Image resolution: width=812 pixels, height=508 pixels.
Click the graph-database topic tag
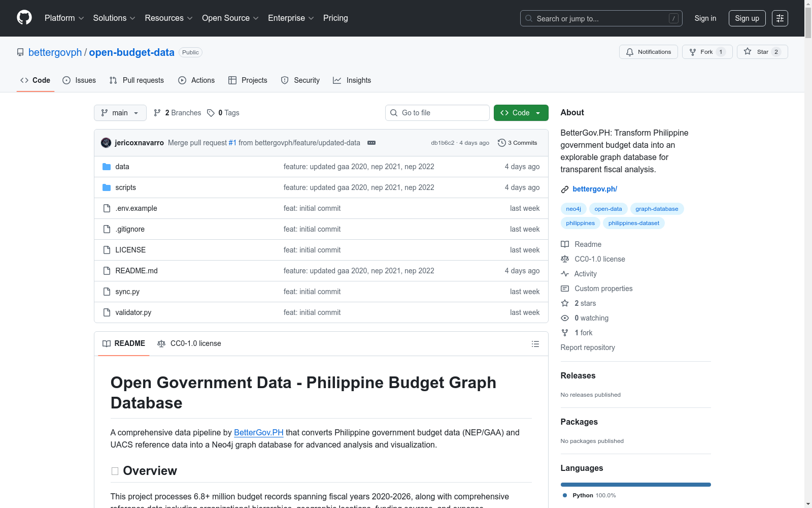(657, 209)
